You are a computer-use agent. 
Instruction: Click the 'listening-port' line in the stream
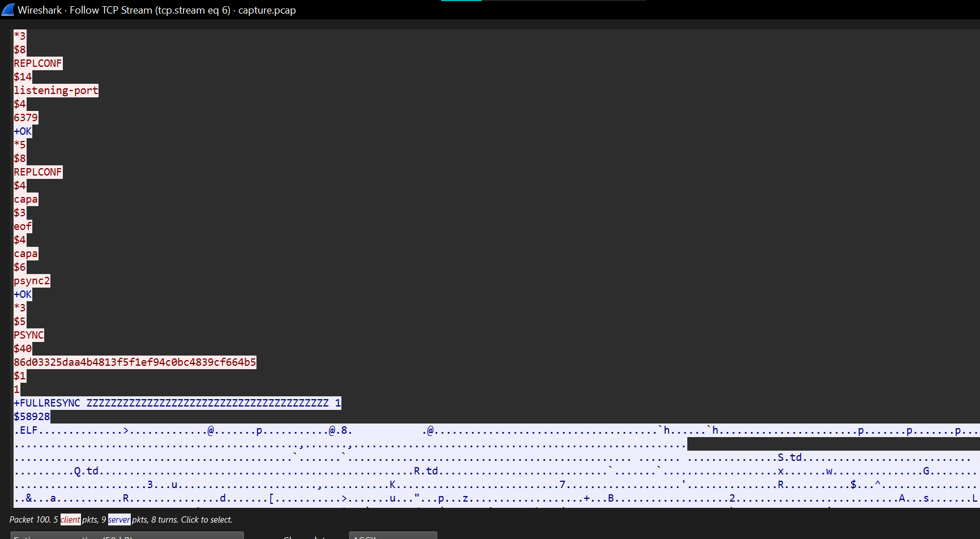(x=56, y=91)
